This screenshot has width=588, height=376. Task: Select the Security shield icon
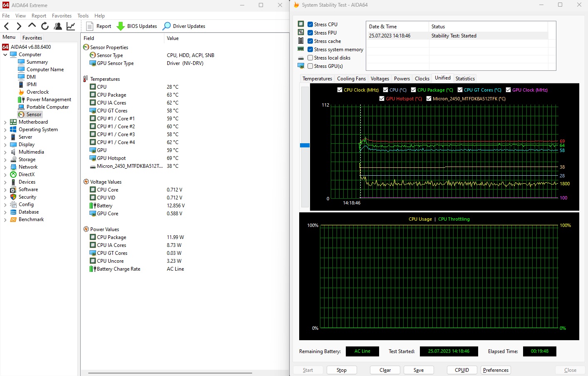tap(13, 197)
